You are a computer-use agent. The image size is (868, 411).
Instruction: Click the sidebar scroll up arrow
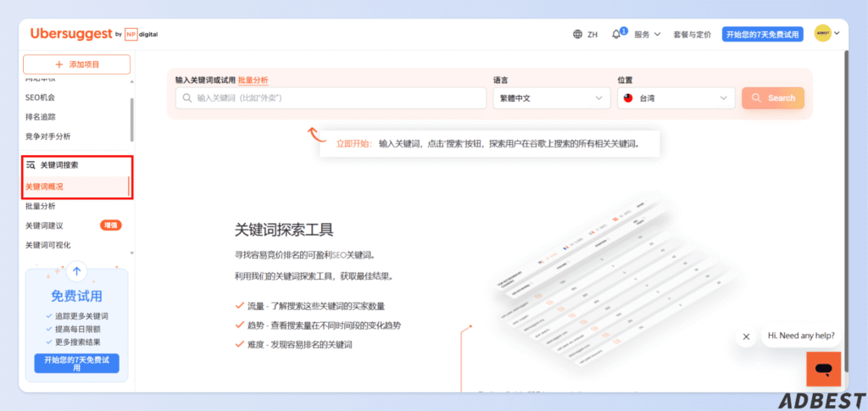click(131, 82)
